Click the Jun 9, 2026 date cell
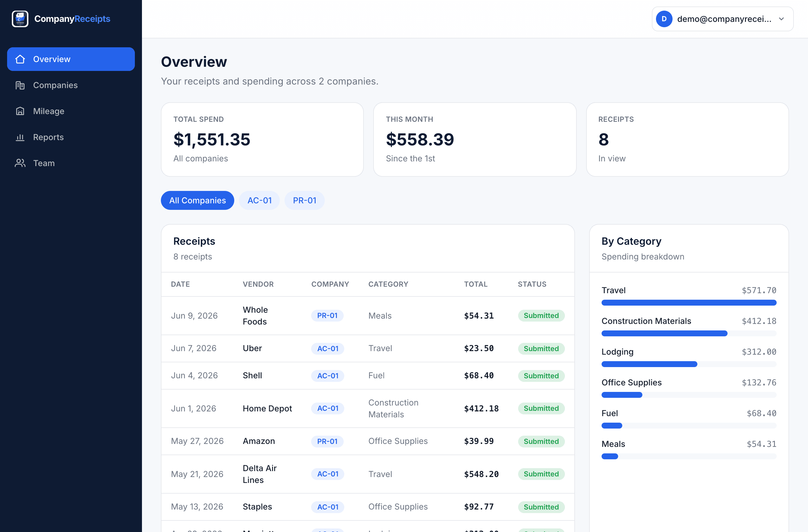This screenshot has height=532, width=808. pos(194,316)
